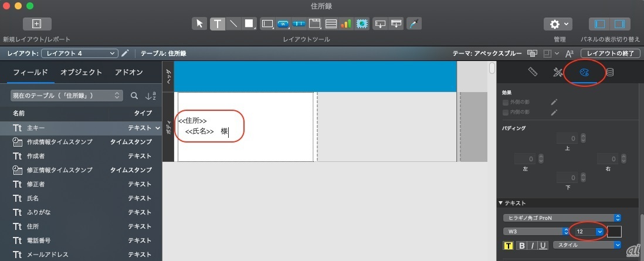Open the ヒラギノ角ゴ ProN font dropdown

562,218
